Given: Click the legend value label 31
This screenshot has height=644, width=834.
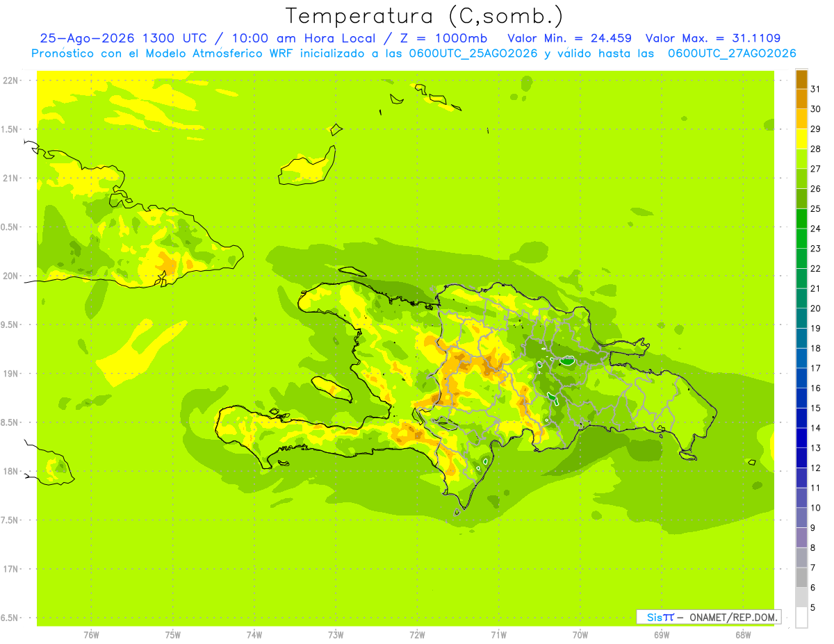Looking at the screenshot, I should (x=816, y=89).
